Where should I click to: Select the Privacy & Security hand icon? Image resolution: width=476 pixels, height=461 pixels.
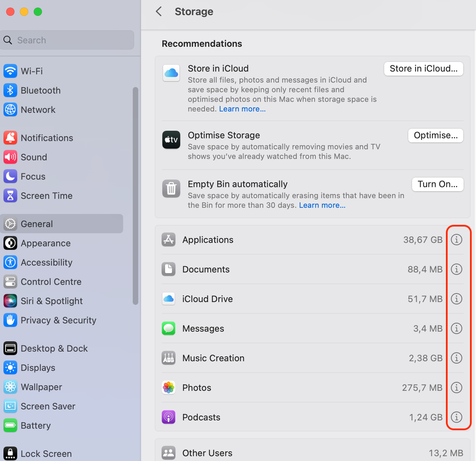10,320
